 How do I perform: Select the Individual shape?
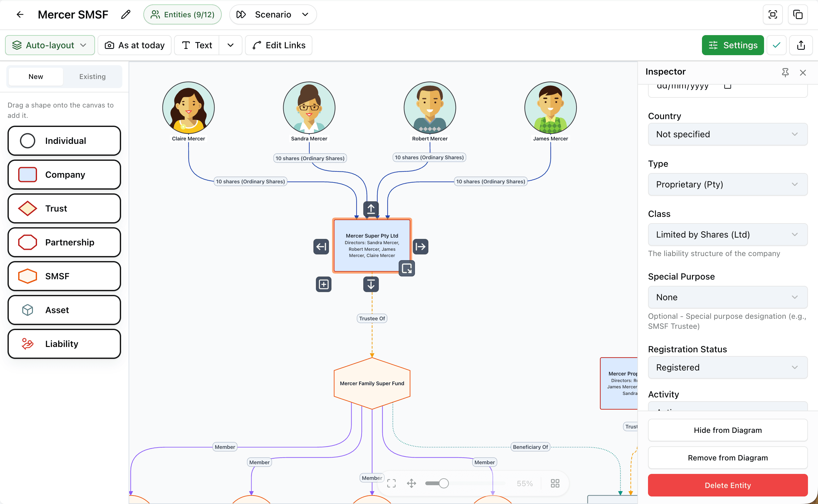click(x=64, y=141)
